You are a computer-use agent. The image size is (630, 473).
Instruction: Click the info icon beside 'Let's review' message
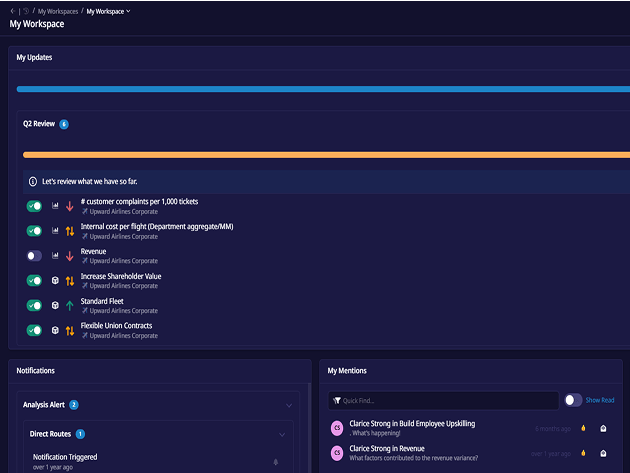click(33, 182)
